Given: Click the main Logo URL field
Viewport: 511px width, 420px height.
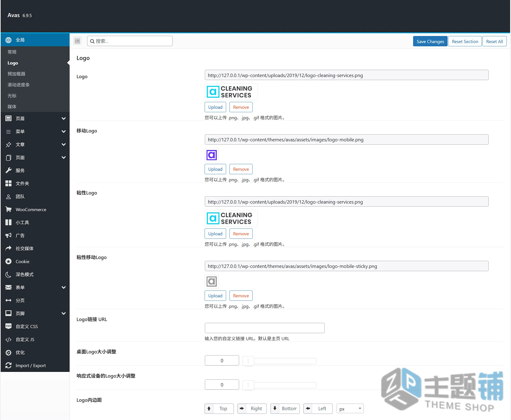Looking at the screenshot, I should point(346,75).
